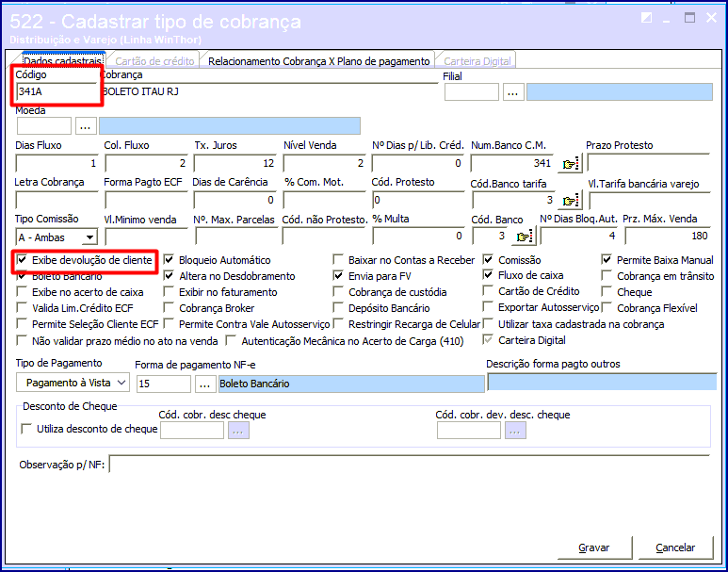Click the Prazo Protesto field
The height and width of the screenshot is (572, 728).
[649, 164]
